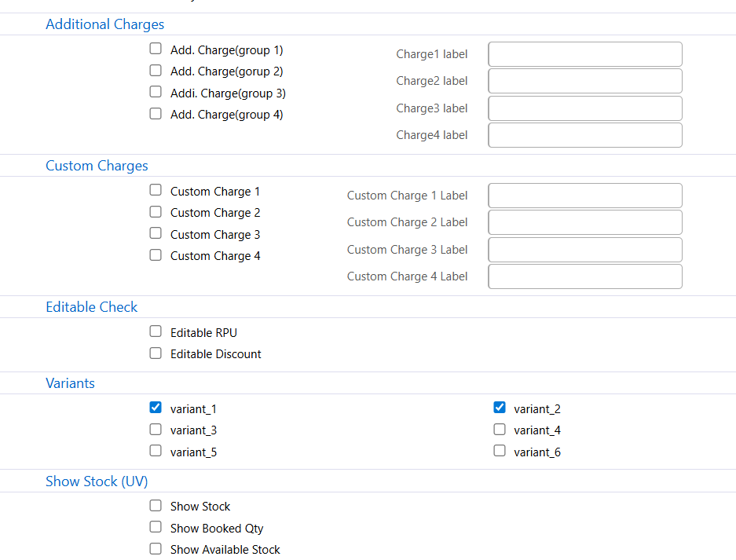This screenshot has width=736, height=560.
Task: Enable the variant_6 checkbox
Action: (x=499, y=451)
